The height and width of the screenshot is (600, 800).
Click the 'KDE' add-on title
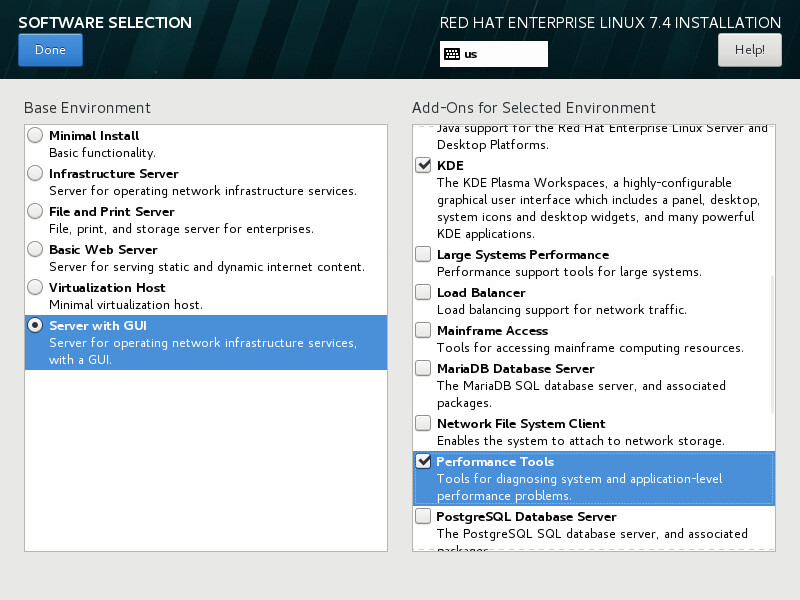click(451, 165)
